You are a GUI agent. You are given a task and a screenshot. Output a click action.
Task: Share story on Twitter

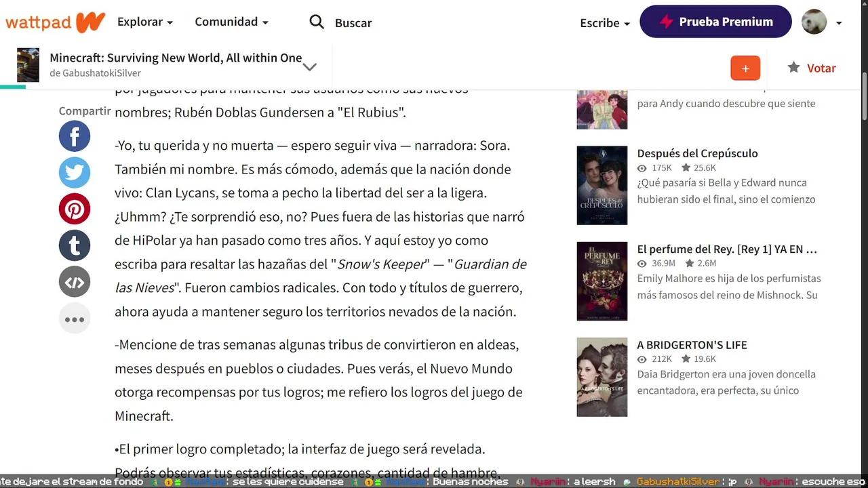(75, 173)
